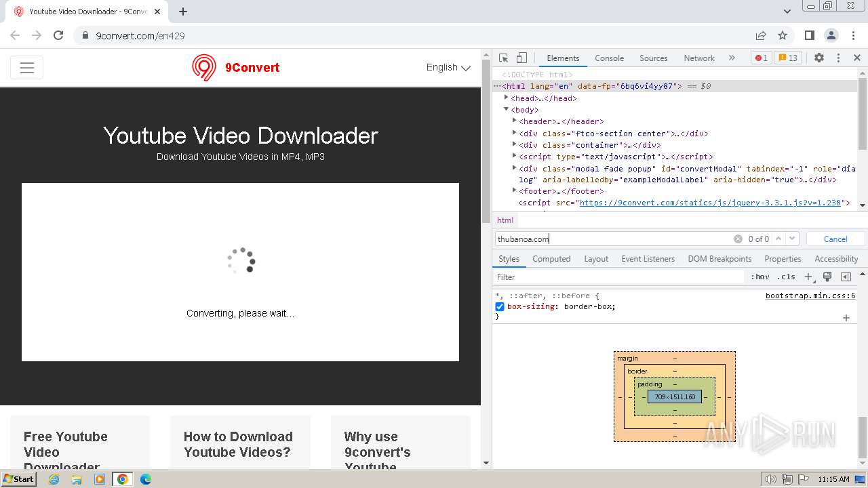This screenshot has height=488, width=868.
Task: Open the English language dropdown
Action: click(448, 67)
